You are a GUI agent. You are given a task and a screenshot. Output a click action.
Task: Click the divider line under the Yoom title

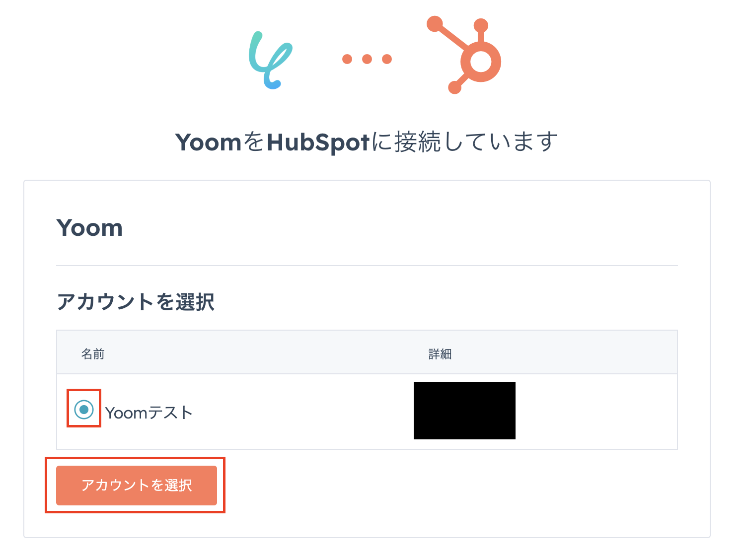click(x=367, y=266)
